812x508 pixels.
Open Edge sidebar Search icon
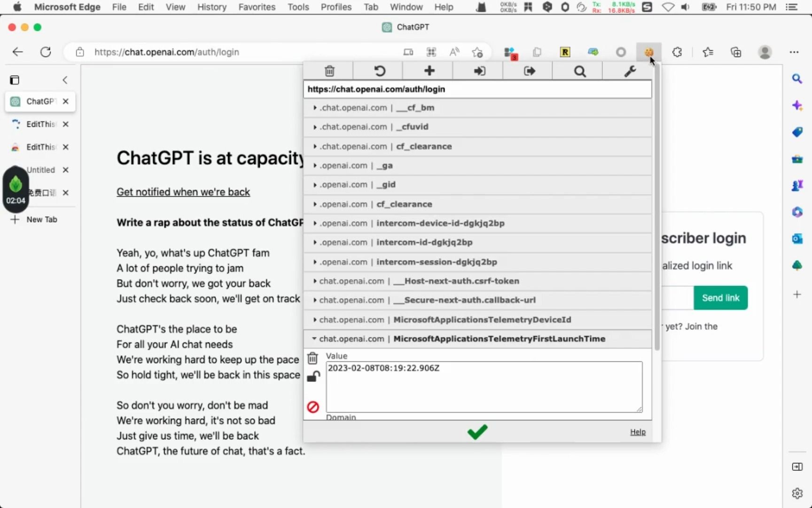pyautogui.click(x=797, y=79)
